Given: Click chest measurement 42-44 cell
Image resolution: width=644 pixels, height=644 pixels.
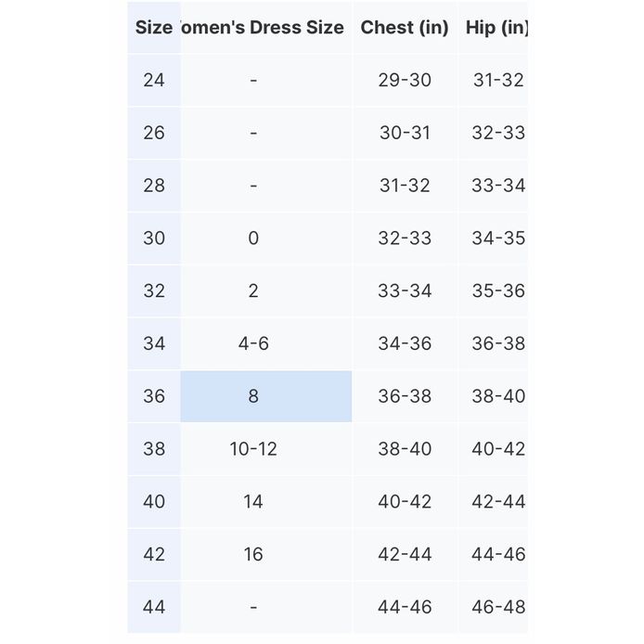Looking at the screenshot, I should [405, 555].
